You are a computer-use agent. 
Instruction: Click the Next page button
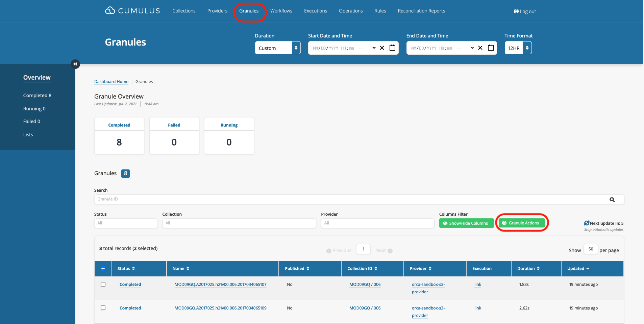coord(384,250)
